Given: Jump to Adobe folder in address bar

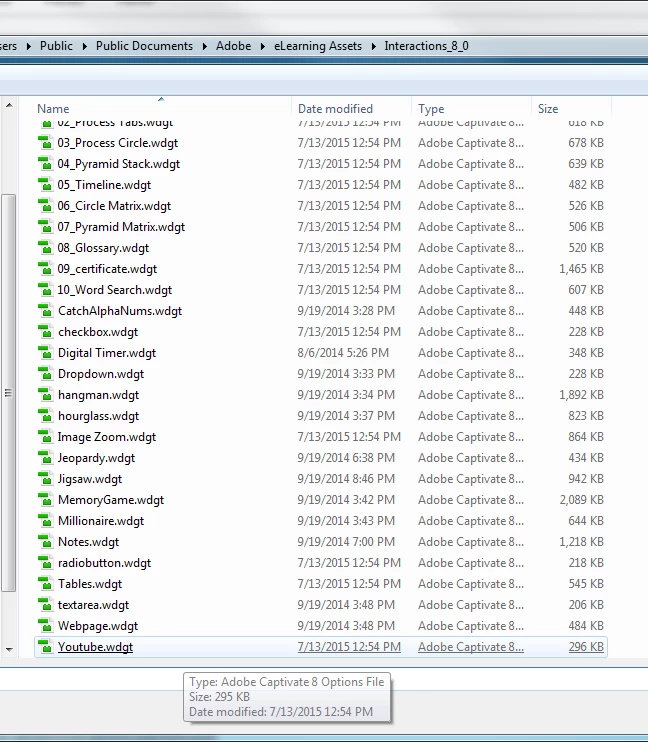Looking at the screenshot, I should coord(233,46).
